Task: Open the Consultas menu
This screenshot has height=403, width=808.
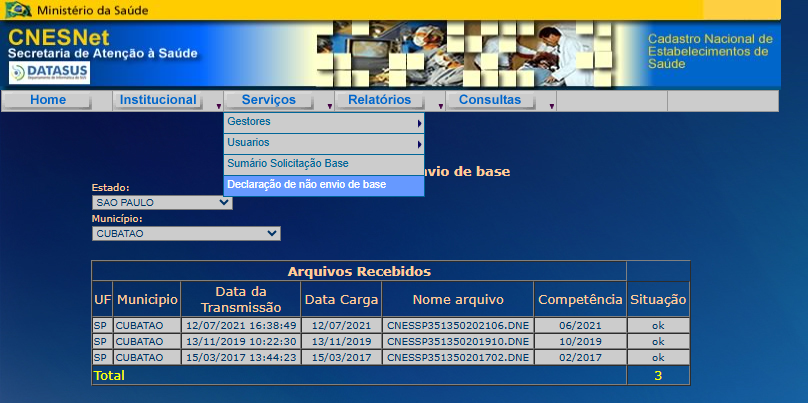Action: (490, 100)
